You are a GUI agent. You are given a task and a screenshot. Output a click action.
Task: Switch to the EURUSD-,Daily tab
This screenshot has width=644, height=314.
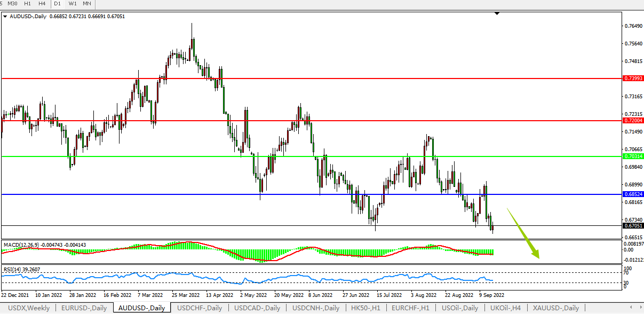point(84,308)
